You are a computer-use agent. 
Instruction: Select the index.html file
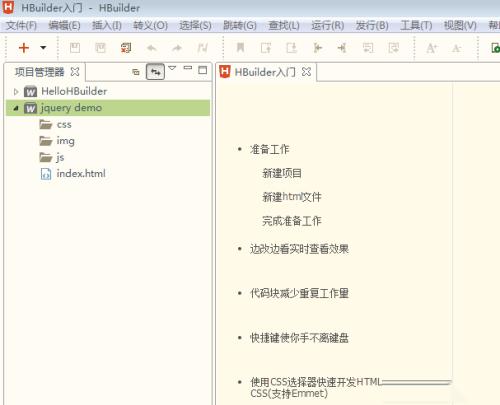point(81,174)
